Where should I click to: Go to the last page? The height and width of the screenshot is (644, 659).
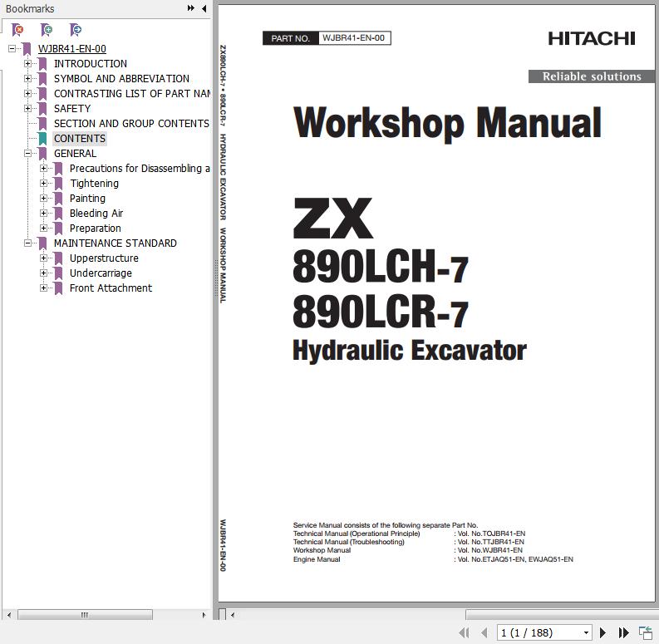point(624,632)
